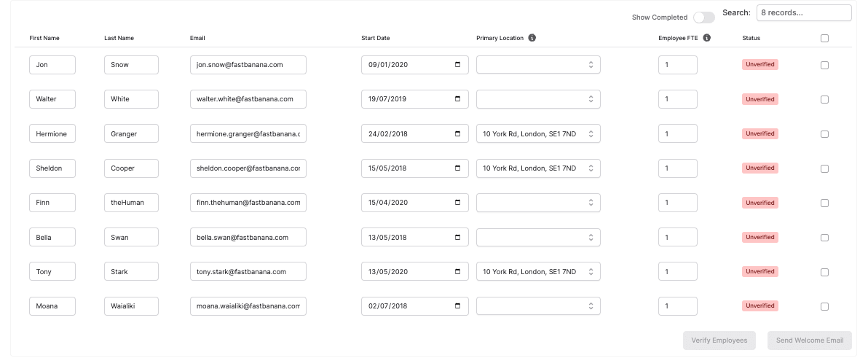
Task: Click the Send Welcome Email button
Action: (809, 341)
